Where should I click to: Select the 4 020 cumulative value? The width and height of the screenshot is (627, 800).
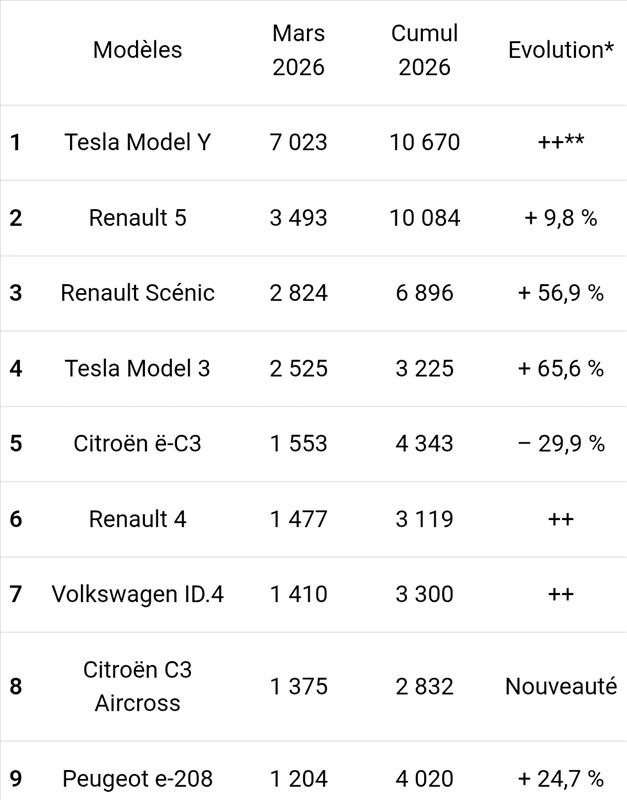click(x=424, y=778)
